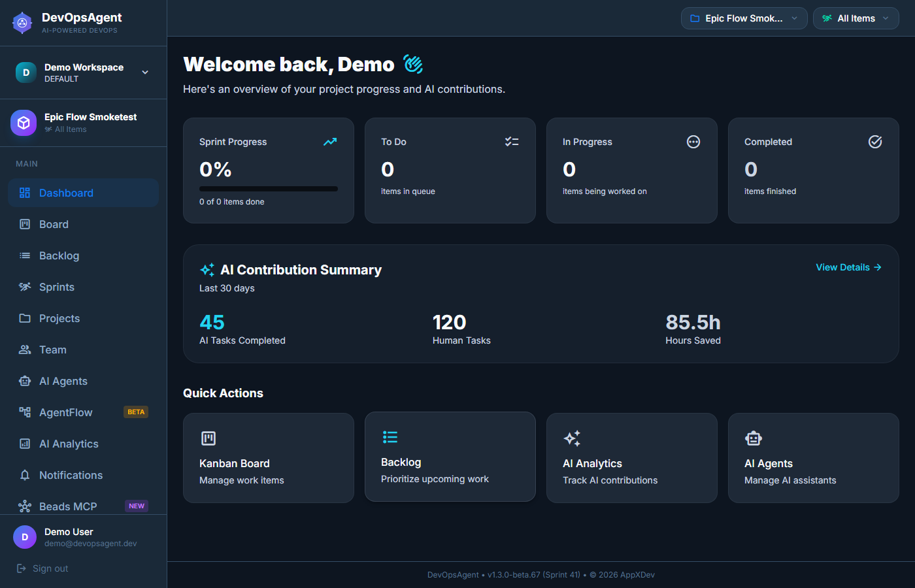Open the All Items sprint filter dropdown
915x588 pixels.
pos(856,18)
